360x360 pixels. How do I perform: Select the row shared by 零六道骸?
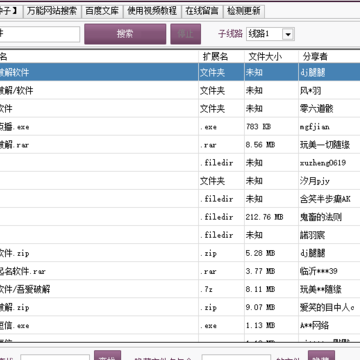(180, 108)
